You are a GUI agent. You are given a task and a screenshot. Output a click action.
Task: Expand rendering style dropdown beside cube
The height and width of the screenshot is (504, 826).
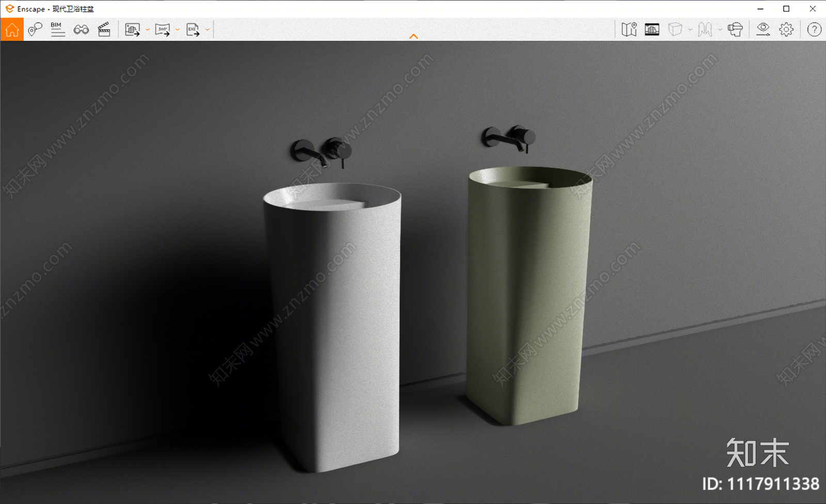(x=690, y=30)
